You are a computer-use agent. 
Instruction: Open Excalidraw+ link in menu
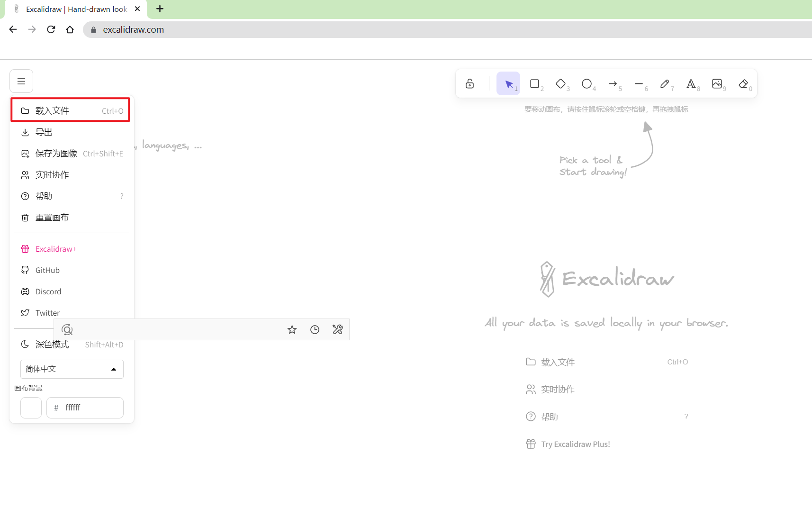[x=72, y=249]
